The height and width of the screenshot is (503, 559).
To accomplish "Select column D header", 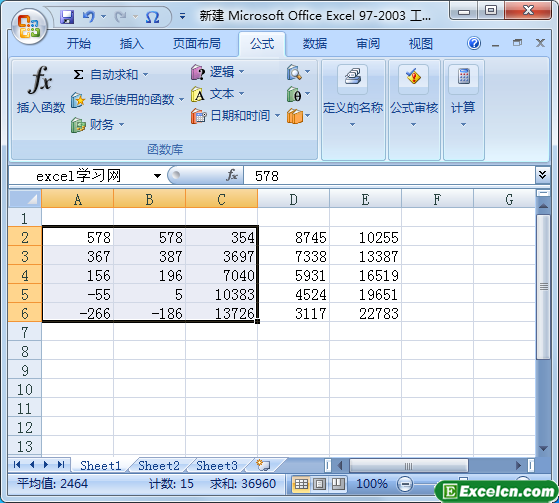I will 293,199.
